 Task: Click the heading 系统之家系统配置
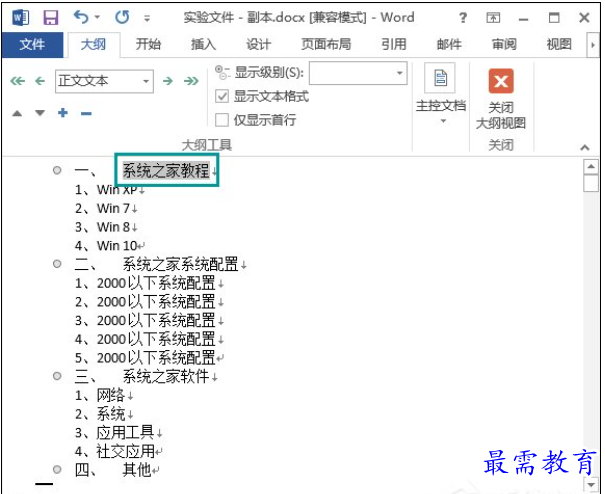[x=180, y=264]
